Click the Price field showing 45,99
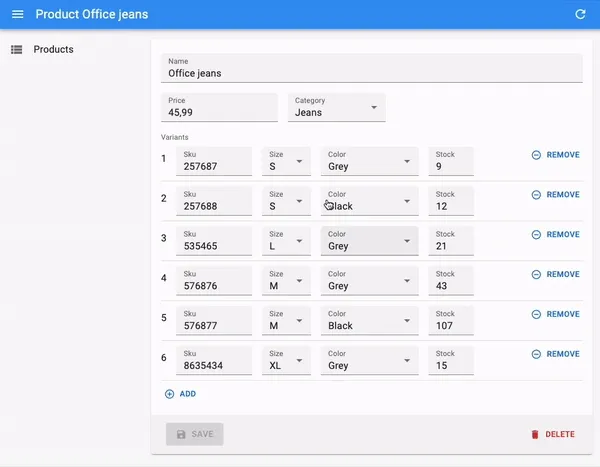Image resolution: width=600 pixels, height=467 pixels. tap(218, 112)
